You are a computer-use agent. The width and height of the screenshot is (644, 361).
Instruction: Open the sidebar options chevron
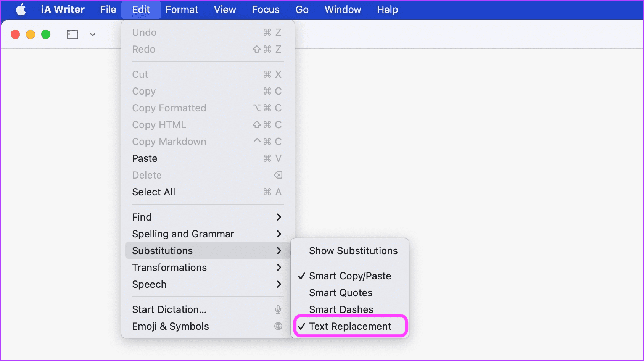click(x=93, y=34)
